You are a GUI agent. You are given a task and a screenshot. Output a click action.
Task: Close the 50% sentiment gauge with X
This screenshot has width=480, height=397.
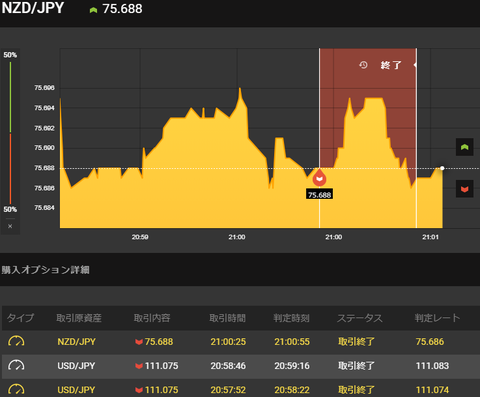[10, 226]
